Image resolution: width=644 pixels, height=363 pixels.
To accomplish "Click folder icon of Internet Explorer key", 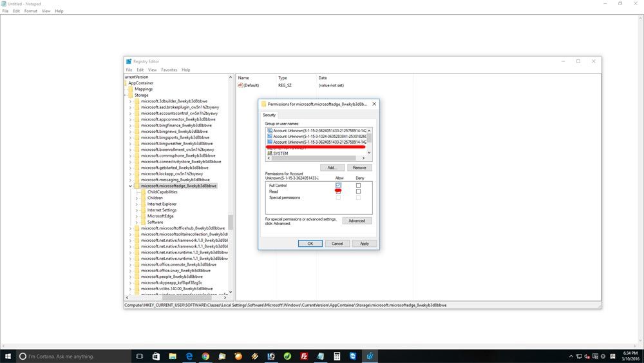I will [x=144, y=204].
